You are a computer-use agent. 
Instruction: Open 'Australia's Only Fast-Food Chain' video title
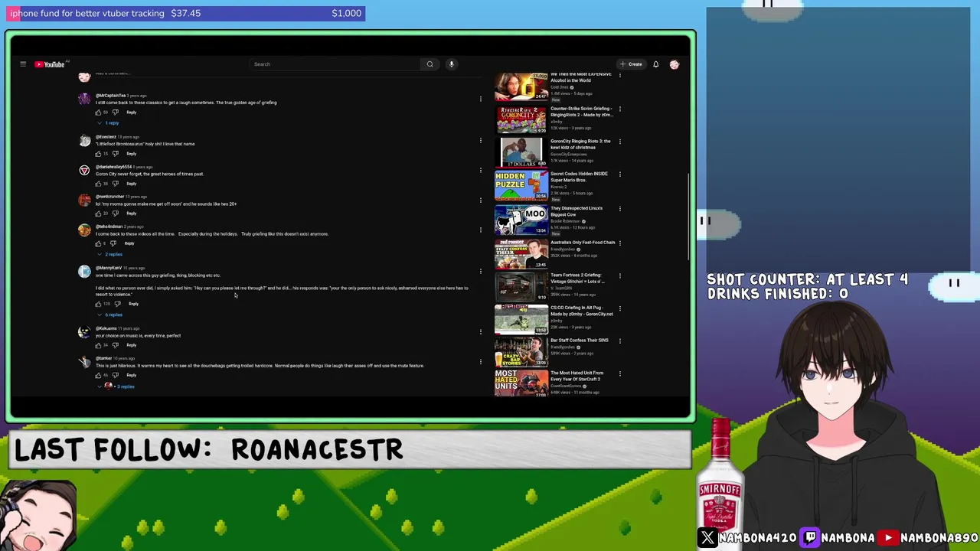point(583,243)
